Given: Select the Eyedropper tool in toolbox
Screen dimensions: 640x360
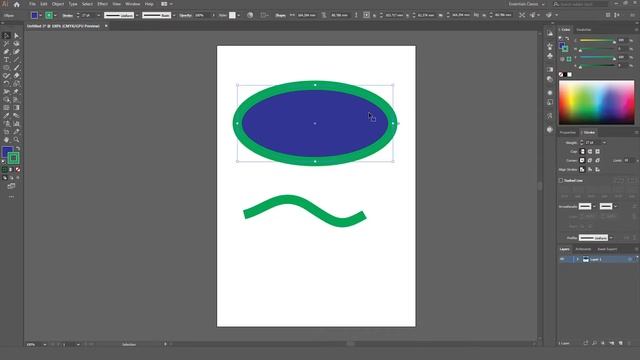Looking at the screenshot, I should click(x=6, y=116).
